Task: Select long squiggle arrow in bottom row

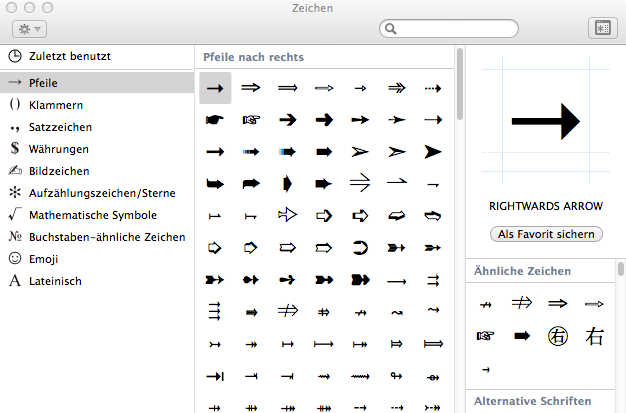Action: pos(360,376)
